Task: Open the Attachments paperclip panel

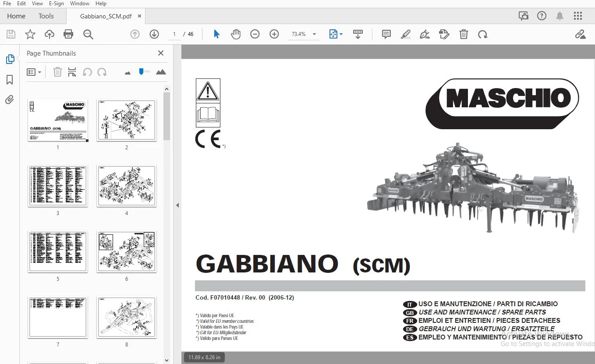Action: pyautogui.click(x=10, y=100)
